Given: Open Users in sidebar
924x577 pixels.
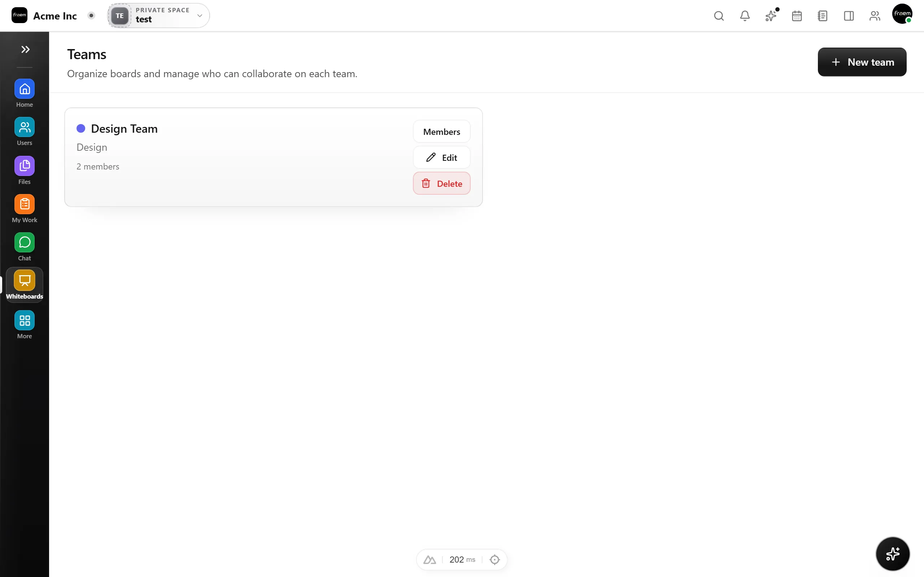Looking at the screenshot, I should tap(25, 132).
